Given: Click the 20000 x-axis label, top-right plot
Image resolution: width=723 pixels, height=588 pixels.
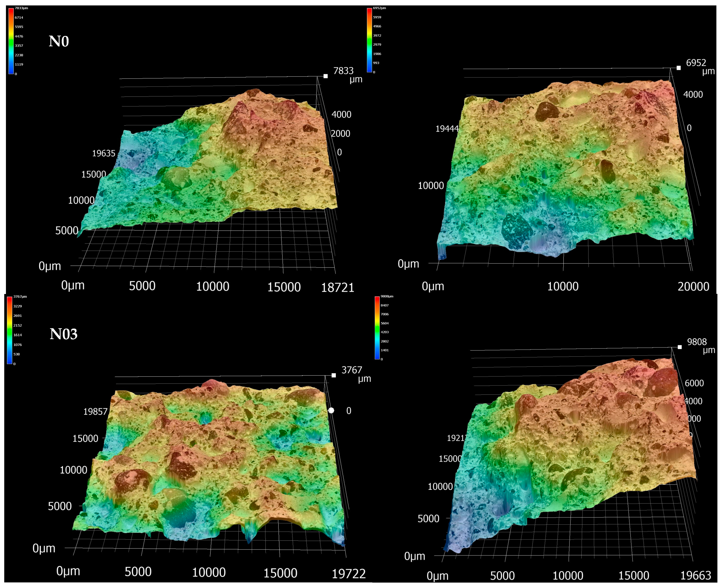Looking at the screenshot, I should pos(693,287).
